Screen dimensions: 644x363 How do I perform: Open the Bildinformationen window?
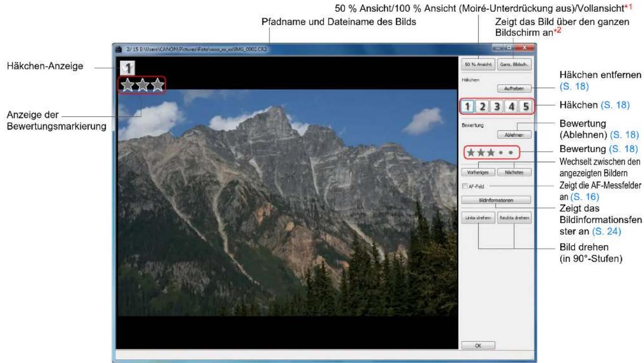(496, 199)
